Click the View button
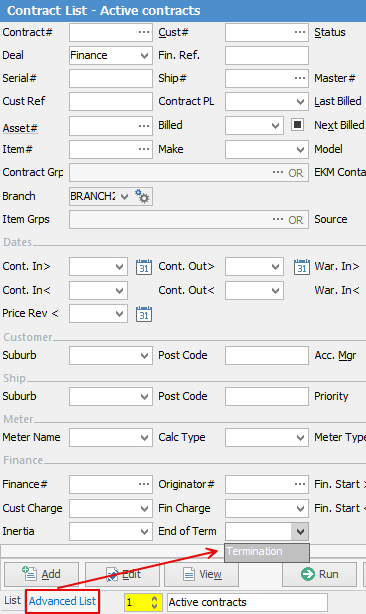The width and height of the screenshot is (366, 614). pos(202,574)
